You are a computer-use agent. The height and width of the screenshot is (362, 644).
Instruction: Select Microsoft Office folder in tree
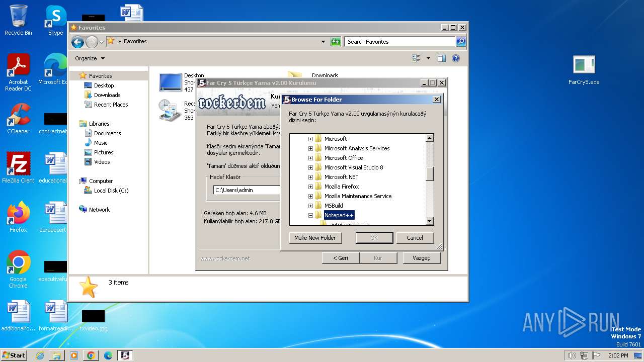(344, 158)
